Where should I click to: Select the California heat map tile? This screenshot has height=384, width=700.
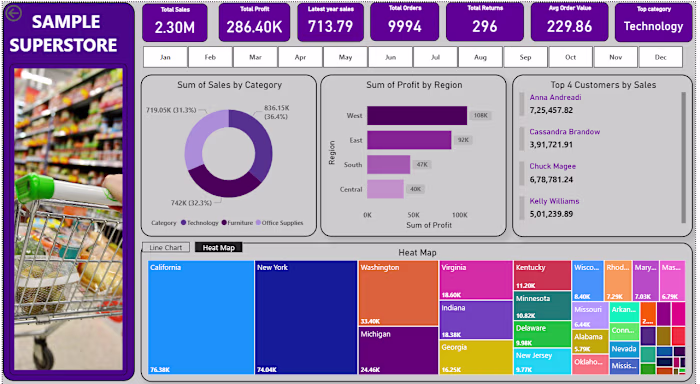[x=201, y=317]
